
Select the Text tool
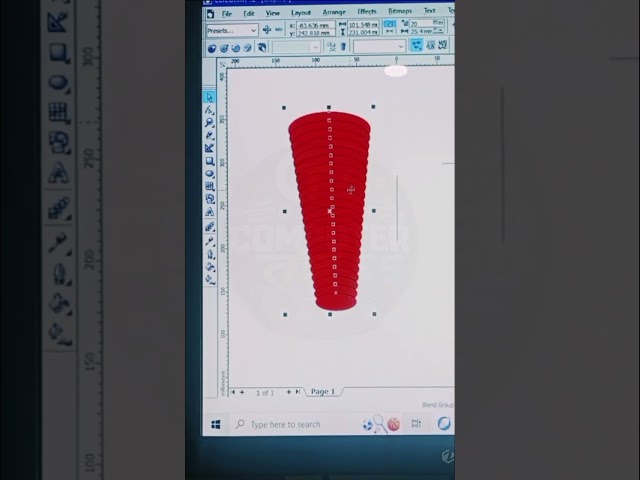click(210, 212)
